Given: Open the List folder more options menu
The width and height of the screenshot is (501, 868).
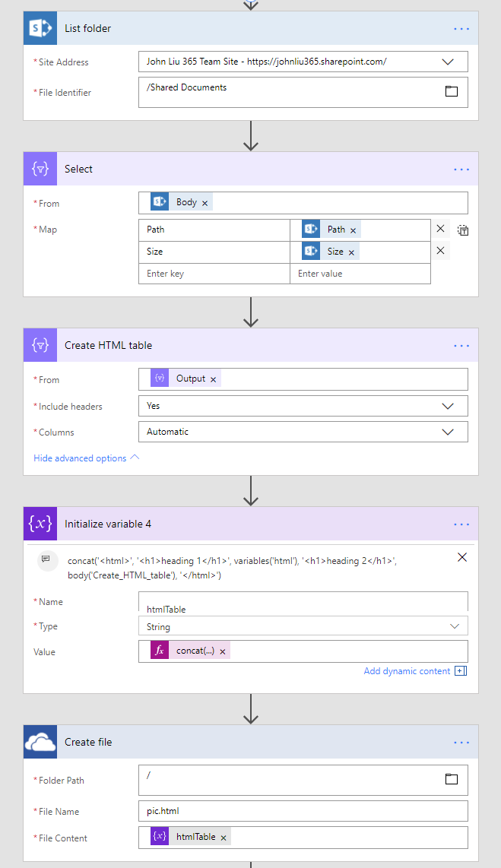Looking at the screenshot, I should click(x=461, y=28).
